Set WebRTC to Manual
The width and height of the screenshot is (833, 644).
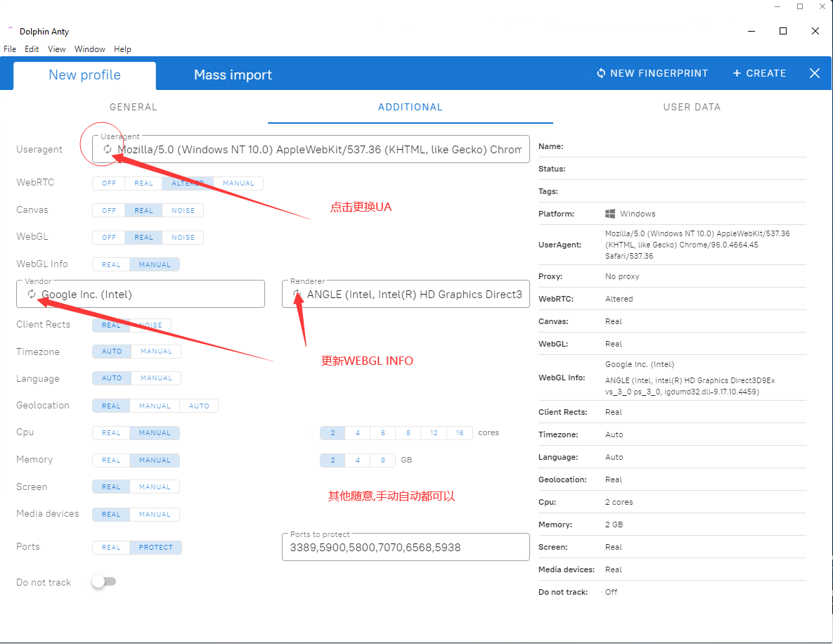238,183
